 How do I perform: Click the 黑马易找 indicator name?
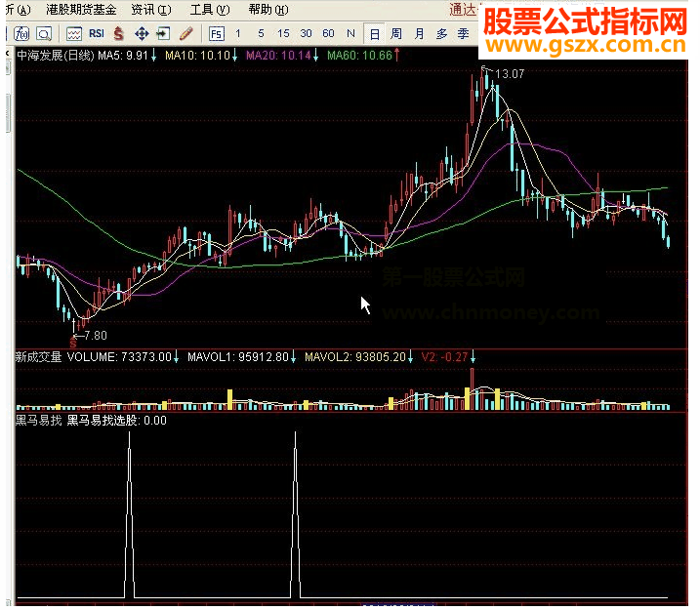pyautogui.click(x=38, y=421)
